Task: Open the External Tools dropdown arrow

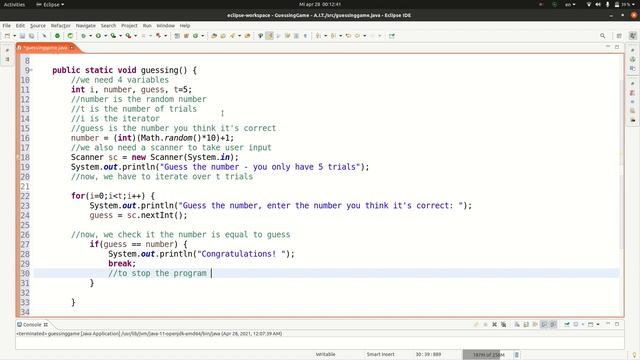Action: click(136, 36)
